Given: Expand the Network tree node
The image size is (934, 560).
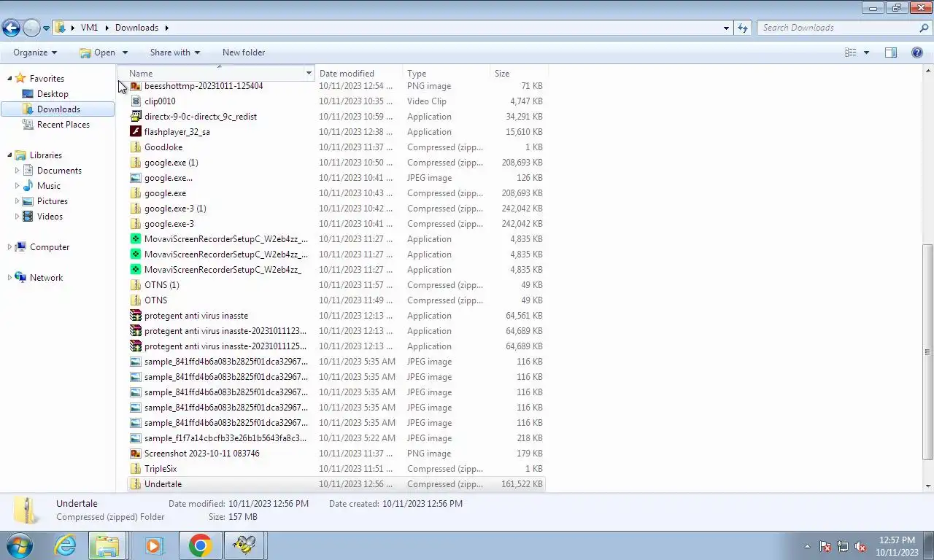Looking at the screenshot, I should pyautogui.click(x=9, y=278).
